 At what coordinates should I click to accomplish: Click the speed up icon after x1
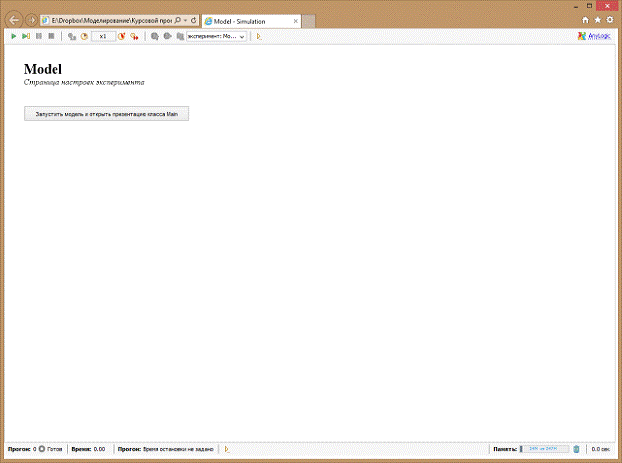click(x=122, y=36)
